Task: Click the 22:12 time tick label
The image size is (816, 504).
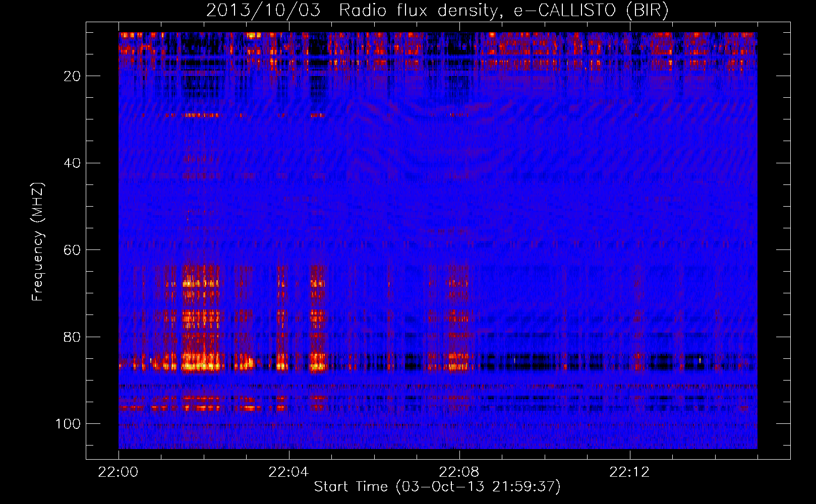Action: coord(629,472)
